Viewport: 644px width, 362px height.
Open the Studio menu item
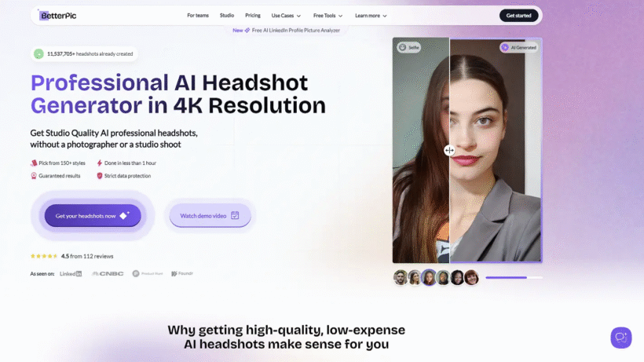point(227,16)
